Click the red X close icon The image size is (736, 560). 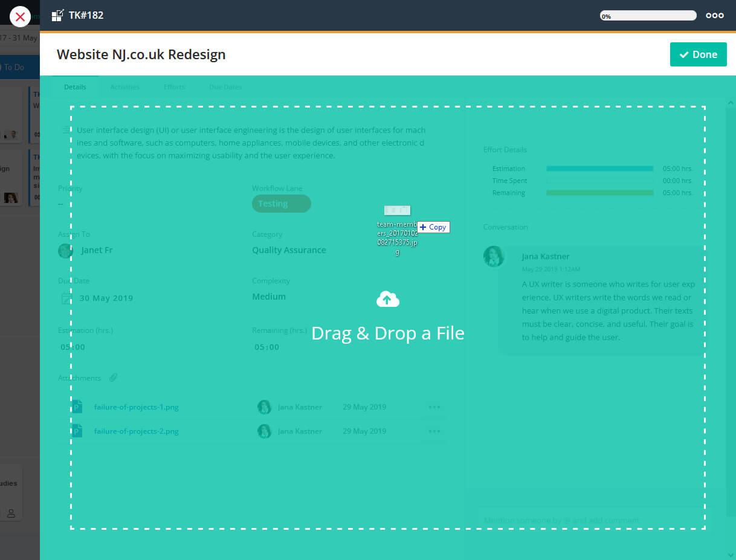click(20, 17)
